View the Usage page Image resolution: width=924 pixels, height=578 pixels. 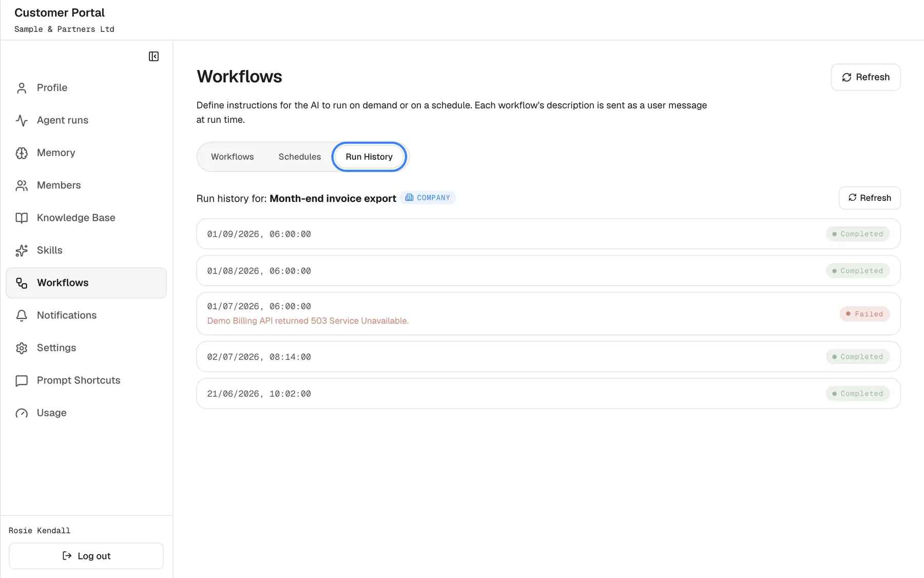51,413
